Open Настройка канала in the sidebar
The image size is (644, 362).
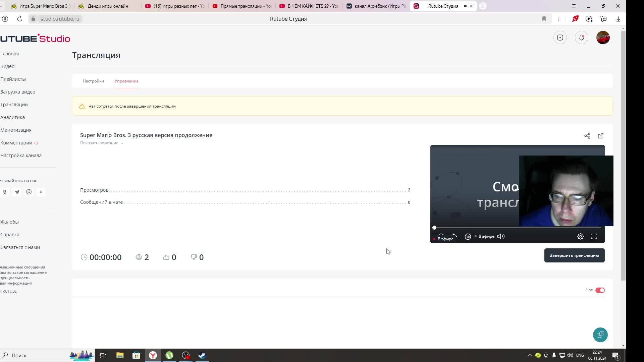click(21, 156)
